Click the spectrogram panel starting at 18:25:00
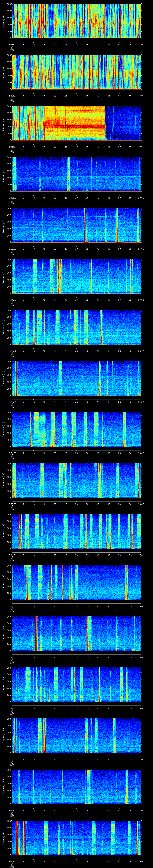The height and width of the screenshot is (868, 153). point(76,480)
